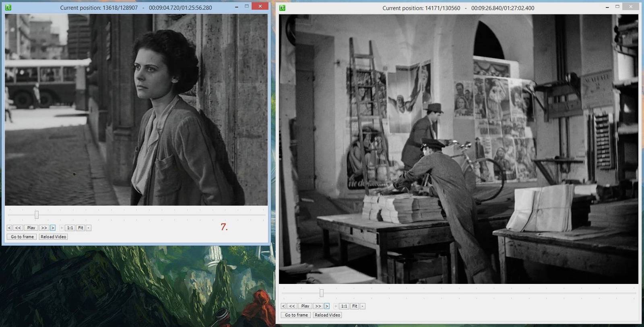This screenshot has height=327, width=644.
Task: Click the title text 'Current position: 13618/128907'
Action: [99, 8]
